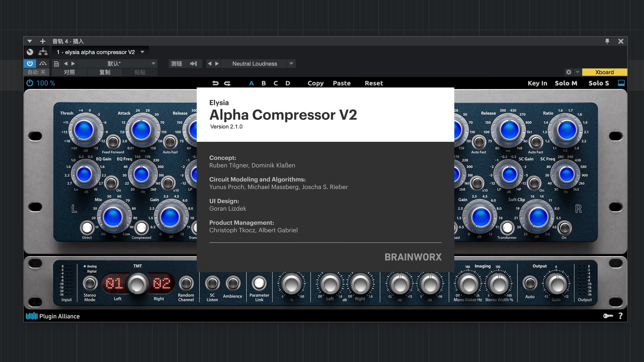Select Digital TMT mode

90,271
